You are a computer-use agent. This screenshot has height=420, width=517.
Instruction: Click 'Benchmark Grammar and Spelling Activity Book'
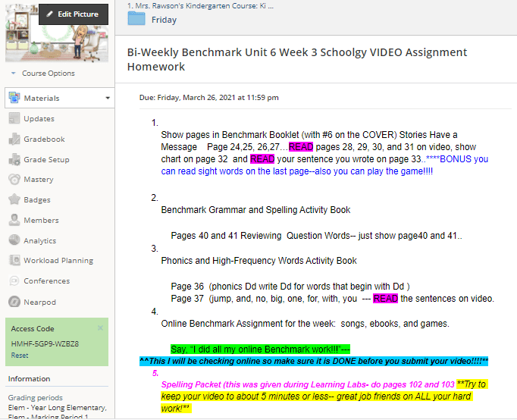click(255, 210)
